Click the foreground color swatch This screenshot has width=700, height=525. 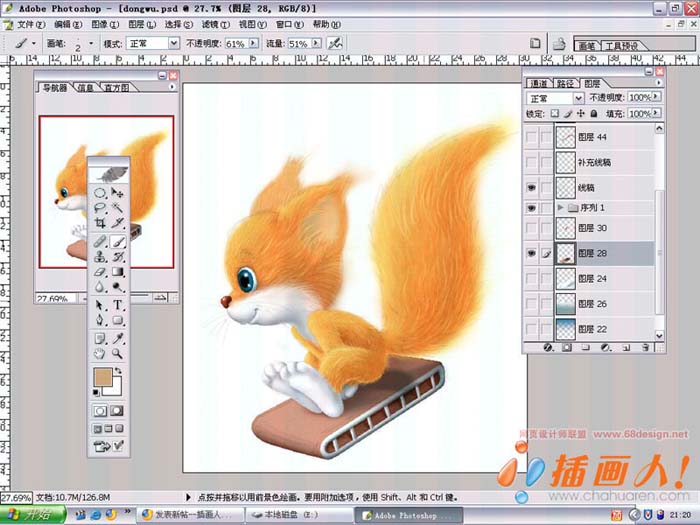click(x=103, y=378)
